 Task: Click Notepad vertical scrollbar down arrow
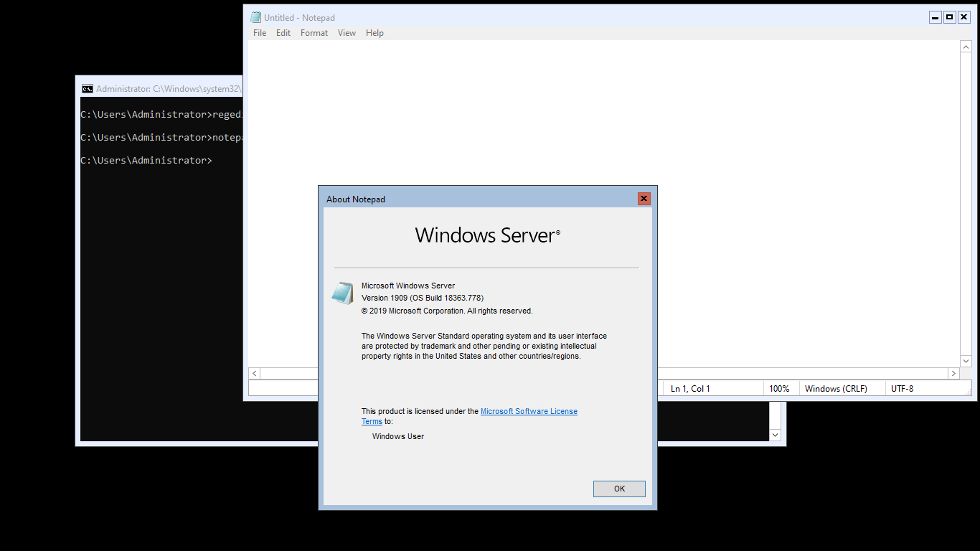click(x=966, y=361)
